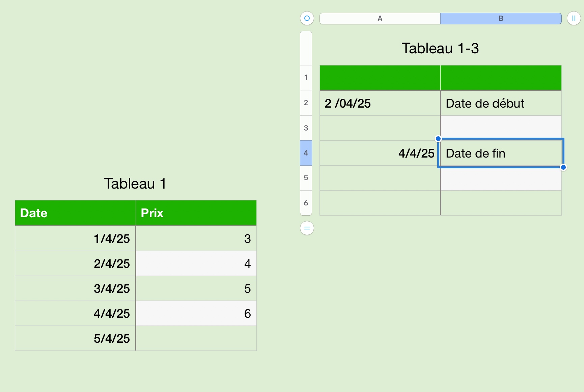Image resolution: width=584 pixels, height=392 pixels.
Task: Select row 4 header
Action: 306,153
